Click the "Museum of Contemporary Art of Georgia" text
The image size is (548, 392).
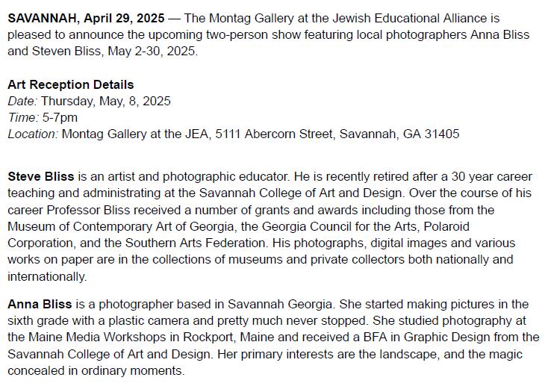[x=114, y=226]
